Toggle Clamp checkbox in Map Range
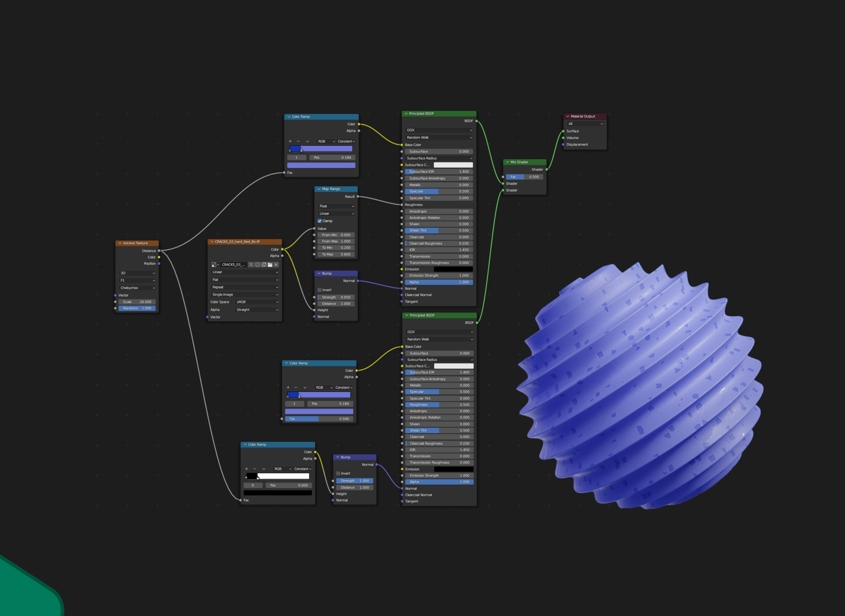This screenshot has height=616, width=845. point(320,221)
